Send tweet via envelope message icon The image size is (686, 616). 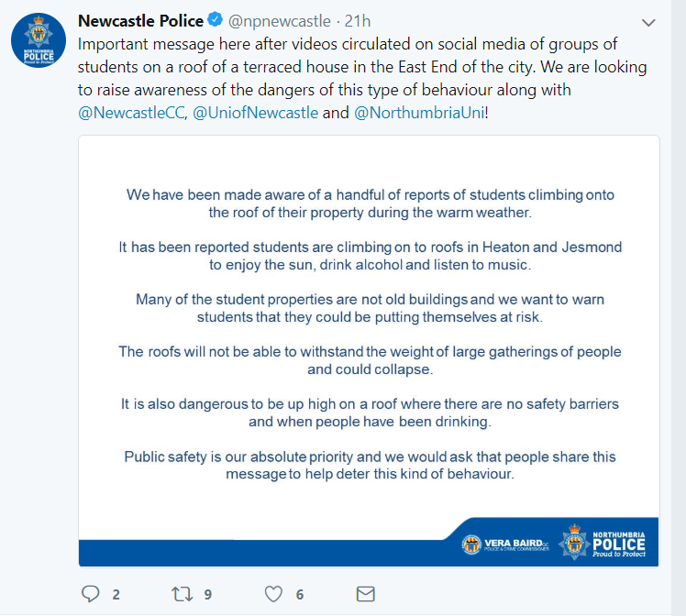coord(365,594)
